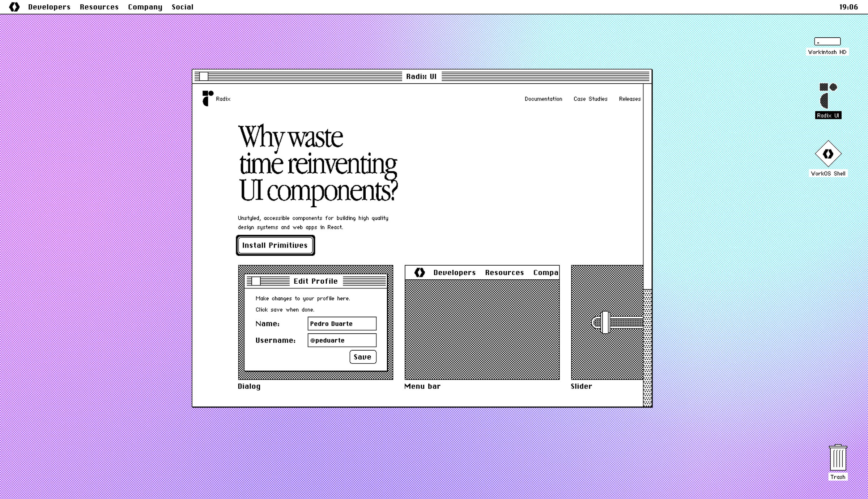This screenshot has width=868, height=499.
Task: Close the Radix UI window via title box
Action: click(204, 76)
